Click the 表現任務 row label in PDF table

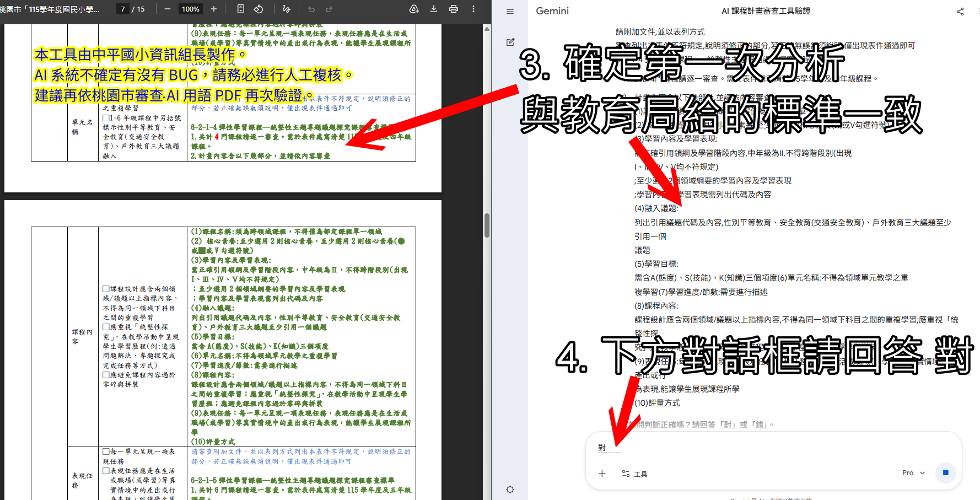pyautogui.click(x=82, y=480)
